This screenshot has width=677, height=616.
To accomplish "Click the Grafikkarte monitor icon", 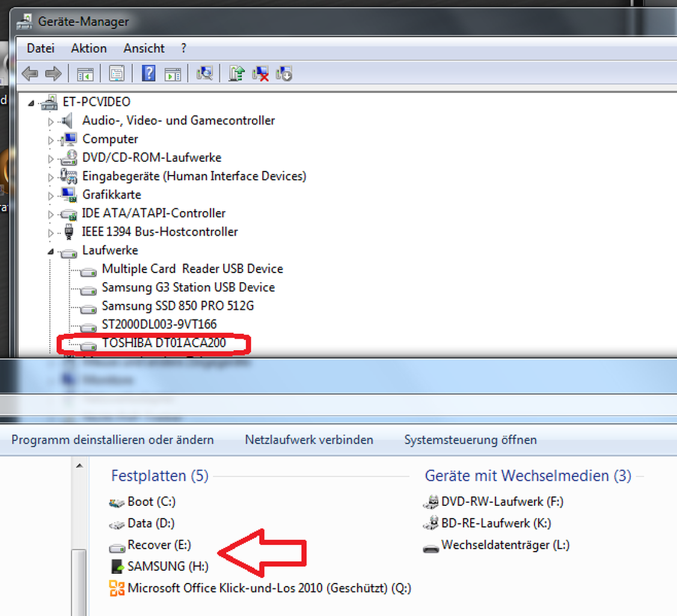I will tap(69, 195).
